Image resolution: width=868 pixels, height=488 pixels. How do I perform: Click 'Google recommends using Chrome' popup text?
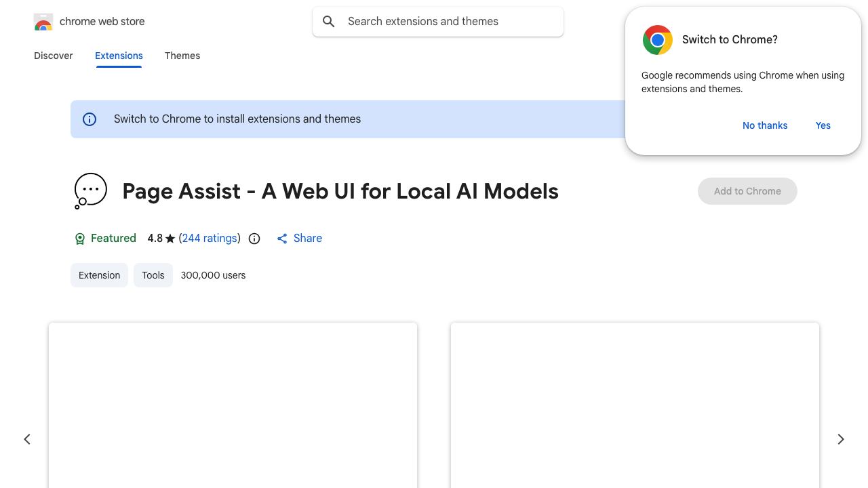(743, 82)
